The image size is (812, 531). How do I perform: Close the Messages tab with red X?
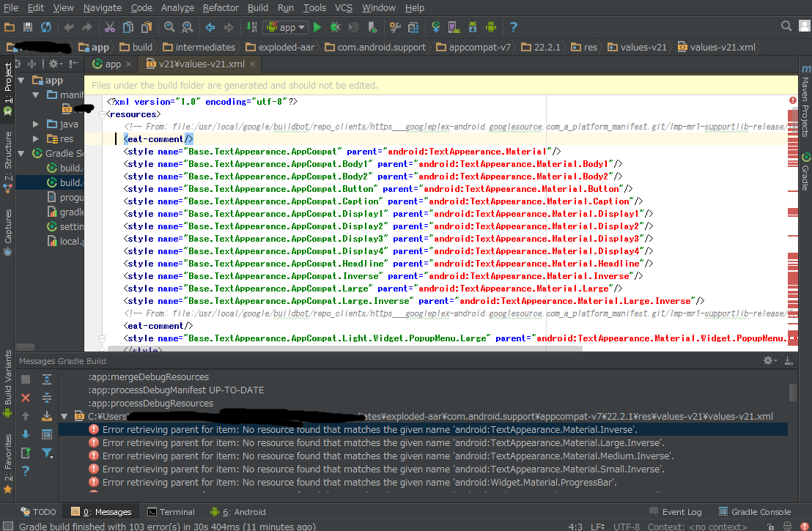tap(26, 398)
